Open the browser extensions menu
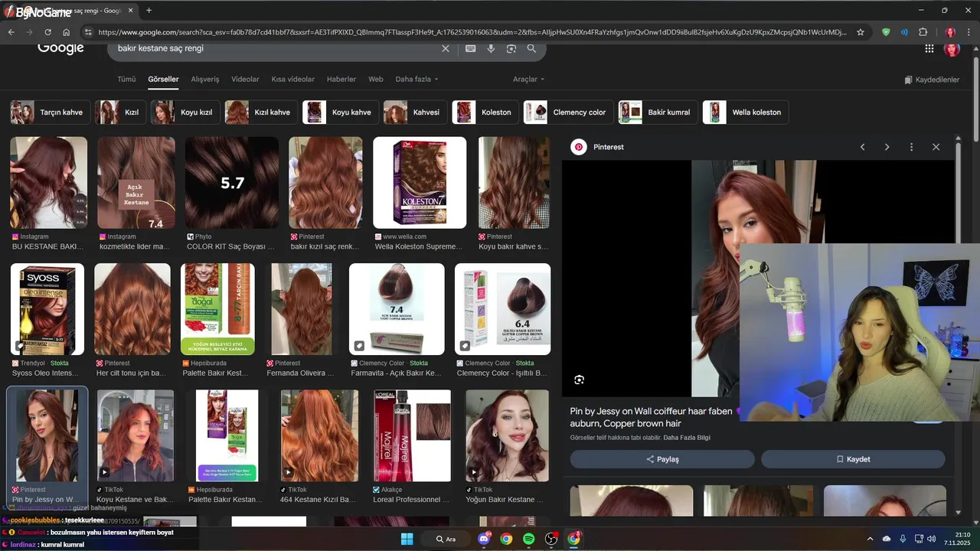This screenshot has width=980, height=551. click(923, 32)
